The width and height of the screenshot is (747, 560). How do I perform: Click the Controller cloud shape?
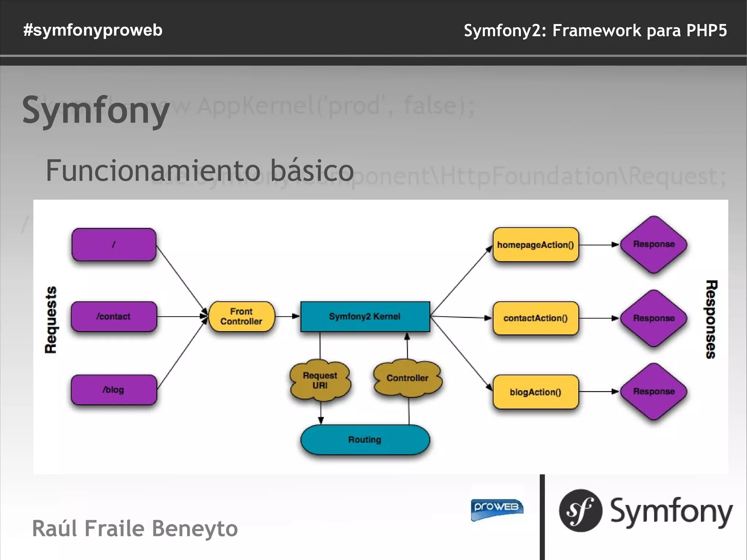pos(407,378)
